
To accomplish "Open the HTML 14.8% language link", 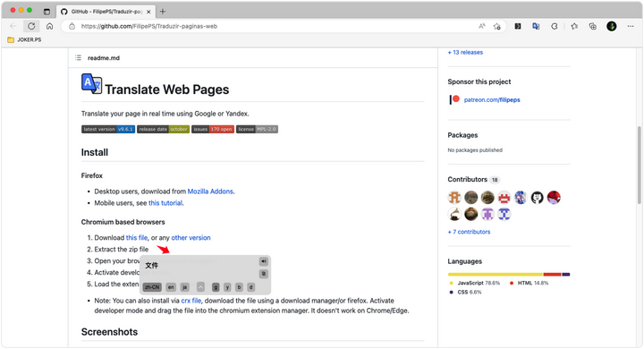I will click(x=529, y=284).
